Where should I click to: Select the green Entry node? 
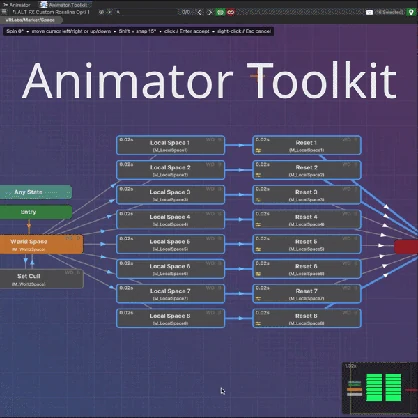point(35,212)
